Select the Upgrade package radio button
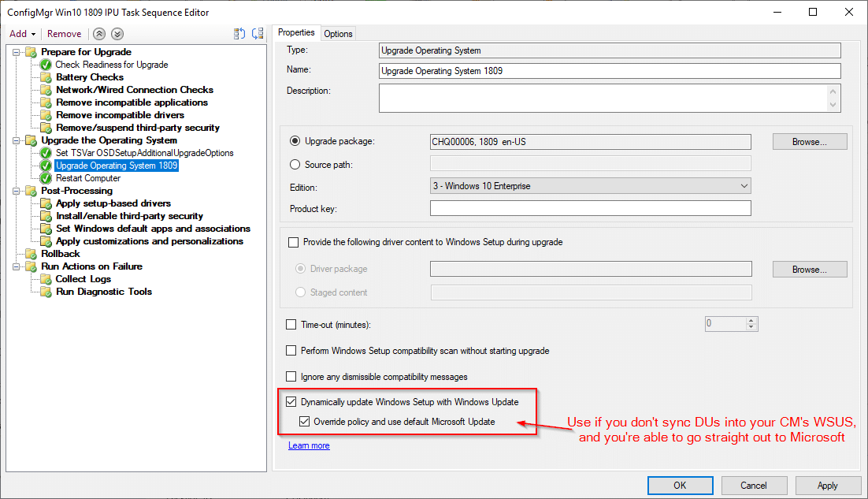Image resolution: width=868 pixels, height=499 pixels. coord(295,141)
